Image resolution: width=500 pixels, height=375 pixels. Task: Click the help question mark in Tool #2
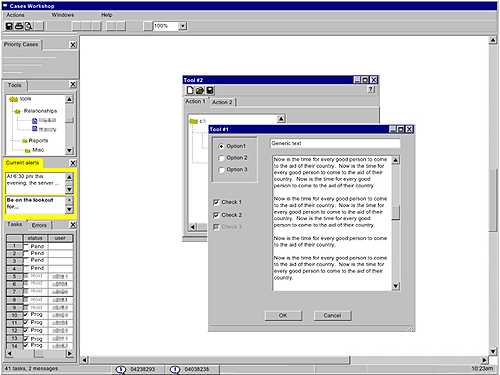(371, 89)
